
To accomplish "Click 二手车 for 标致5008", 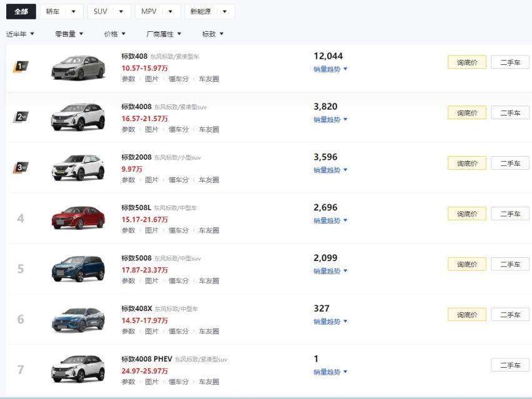I will click(510, 264).
